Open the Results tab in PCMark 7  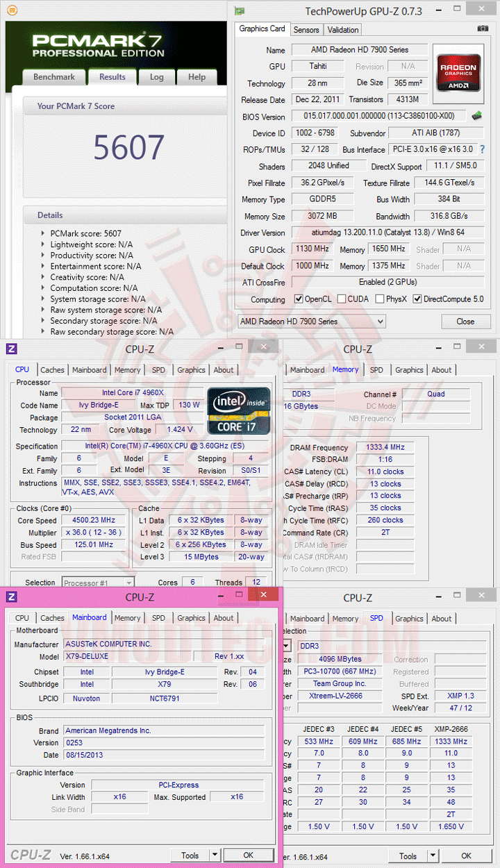pyautogui.click(x=112, y=77)
